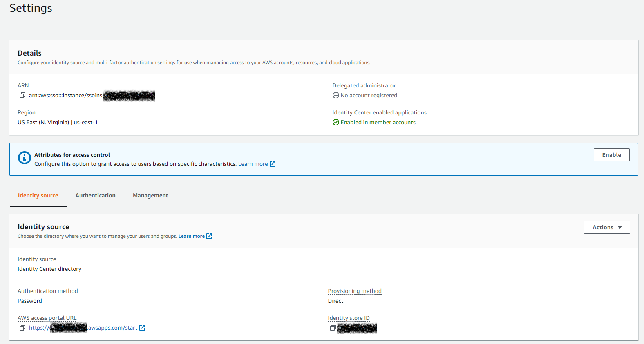The height and width of the screenshot is (344, 644).
Task: Open the Management tab
Action: click(150, 195)
